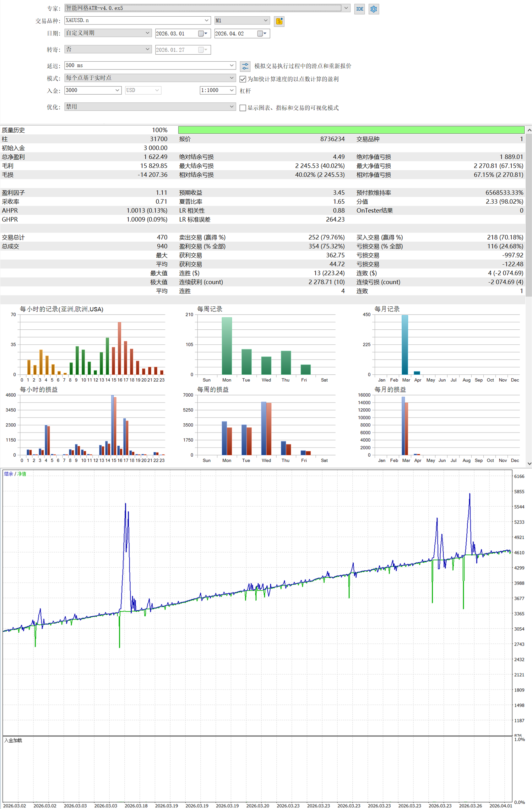The image size is (532, 809).
Task: Select the LR 标准误差 value 264.23
Action: pos(335,220)
